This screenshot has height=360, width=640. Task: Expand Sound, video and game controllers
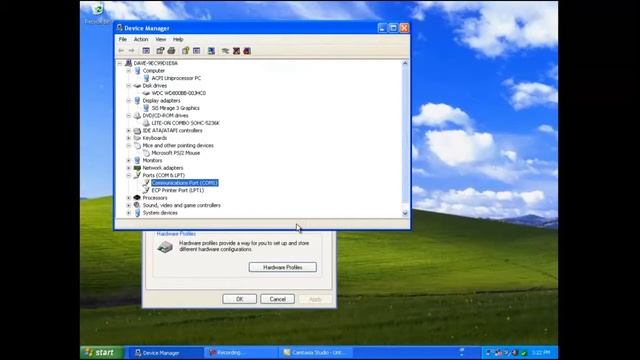(x=129, y=205)
